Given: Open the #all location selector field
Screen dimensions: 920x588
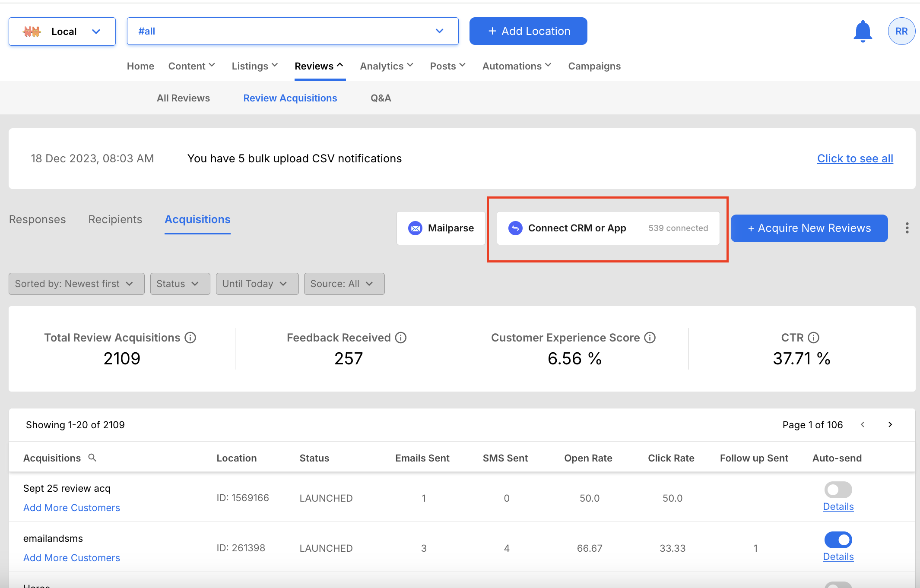Looking at the screenshot, I should [x=292, y=31].
